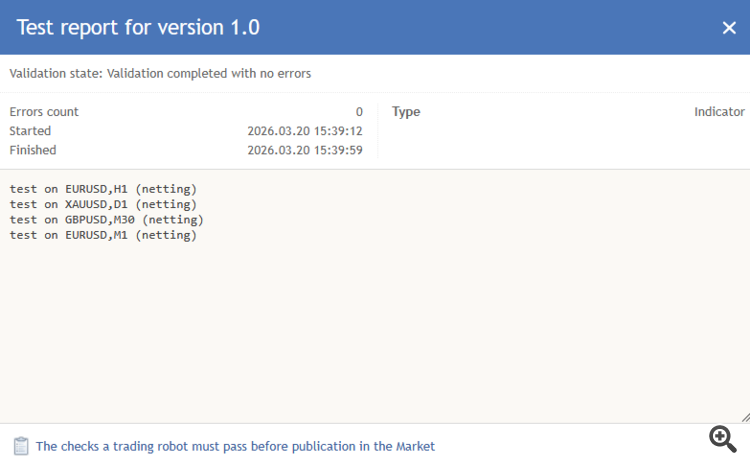Select the EURUSD,M1 test log line
750x465 pixels.
103,235
